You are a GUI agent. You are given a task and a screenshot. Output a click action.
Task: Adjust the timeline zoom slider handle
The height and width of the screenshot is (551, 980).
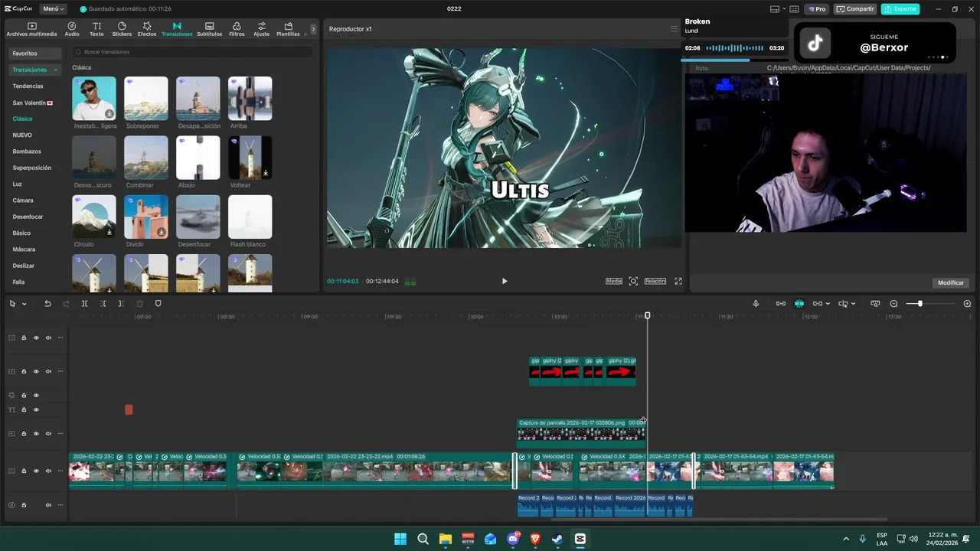(x=920, y=304)
